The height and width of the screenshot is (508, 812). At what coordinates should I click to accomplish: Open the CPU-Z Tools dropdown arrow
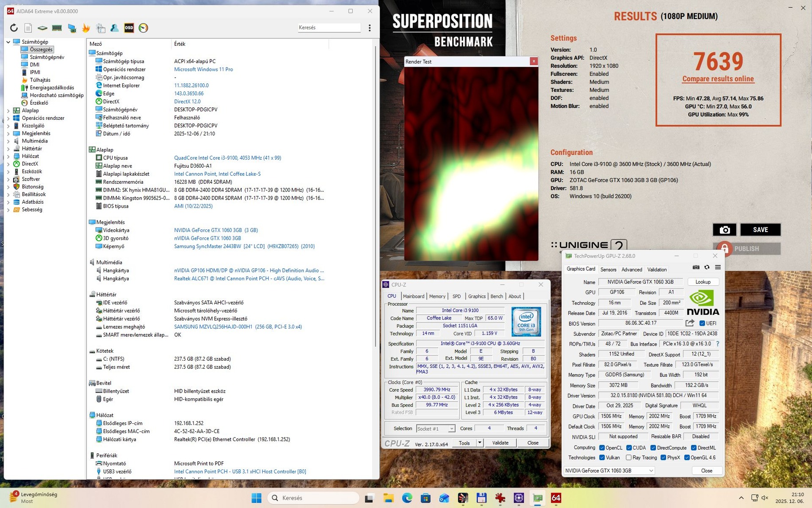point(480,443)
